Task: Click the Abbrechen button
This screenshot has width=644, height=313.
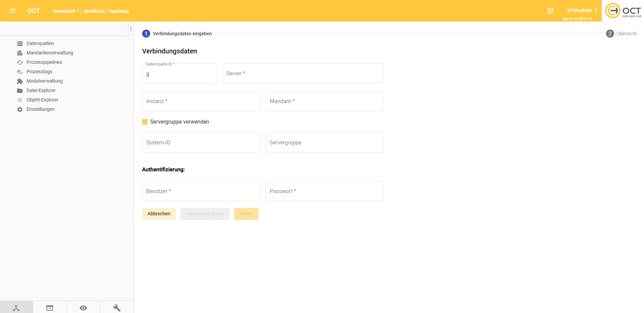Action: coord(159,214)
